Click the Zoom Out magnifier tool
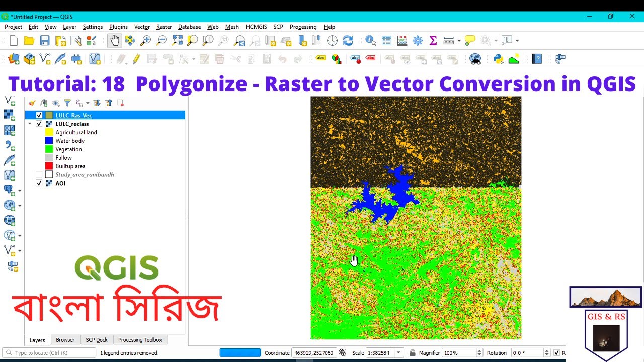644x362 pixels. (x=162, y=41)
